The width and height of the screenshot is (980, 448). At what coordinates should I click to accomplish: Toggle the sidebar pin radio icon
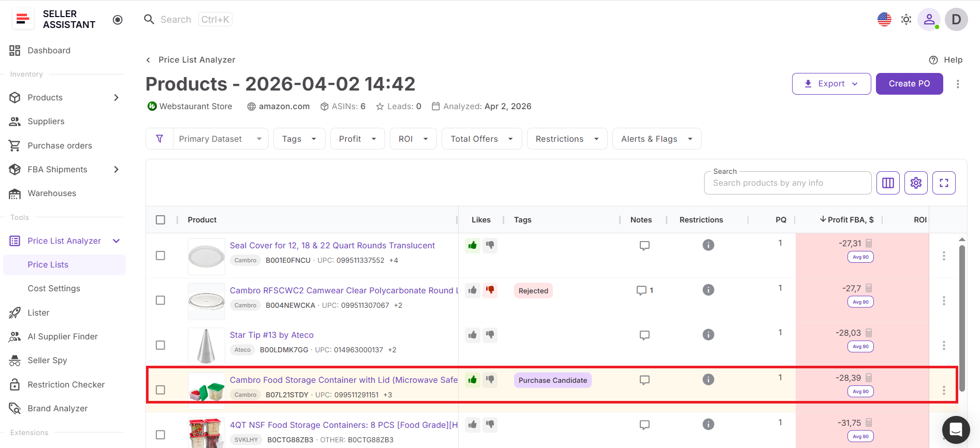(x=118, y=20)
